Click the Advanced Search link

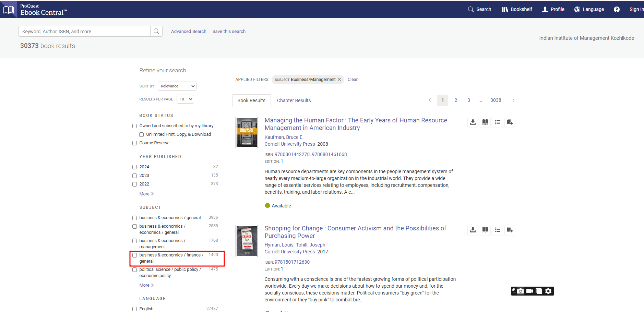pyautogui.click(x=189, y=31)
